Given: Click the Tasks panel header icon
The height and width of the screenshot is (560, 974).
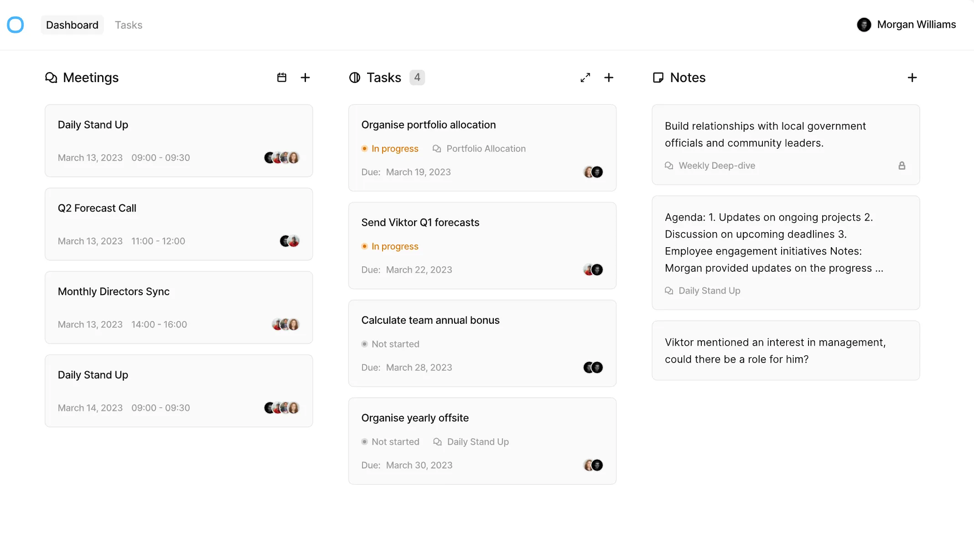Looking at the screenshot, I should pyautogui.click(x=354, y=78).
